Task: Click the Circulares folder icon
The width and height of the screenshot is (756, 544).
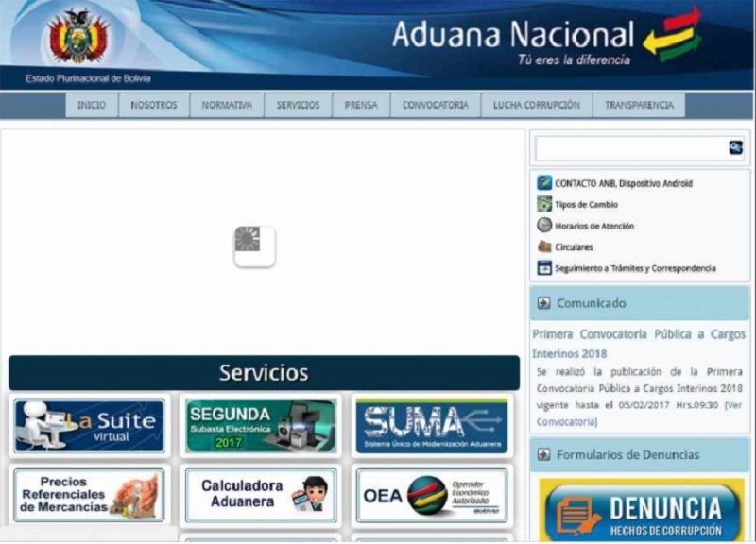Action: pos(544,246)
